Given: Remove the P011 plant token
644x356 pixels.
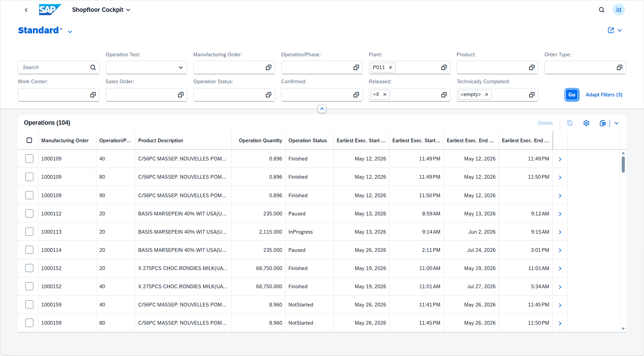Looking at the screenshot, I should click(x=391, y=67).
